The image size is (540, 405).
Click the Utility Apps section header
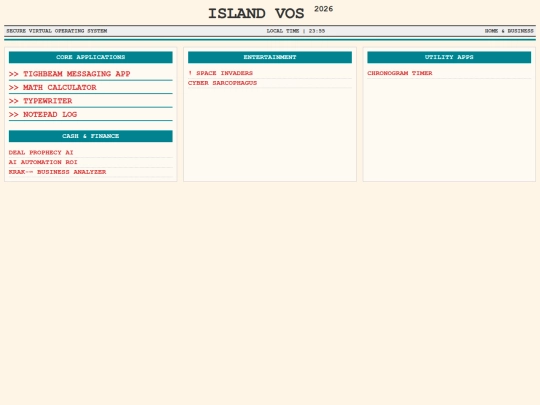449,57
